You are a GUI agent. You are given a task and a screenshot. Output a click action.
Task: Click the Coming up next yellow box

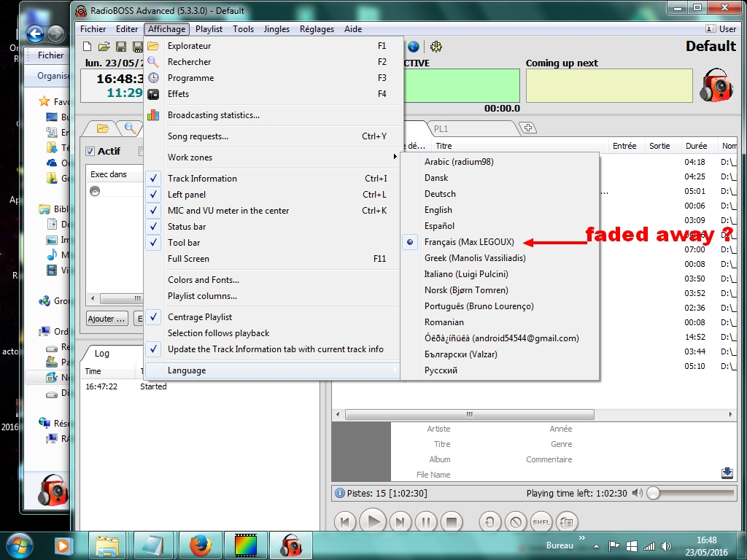click(609, 85)
